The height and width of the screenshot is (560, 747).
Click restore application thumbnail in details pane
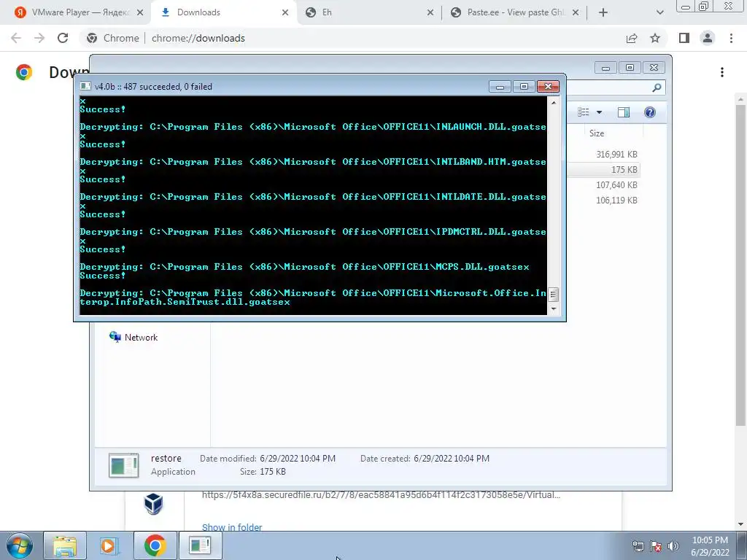click(124, 465)
